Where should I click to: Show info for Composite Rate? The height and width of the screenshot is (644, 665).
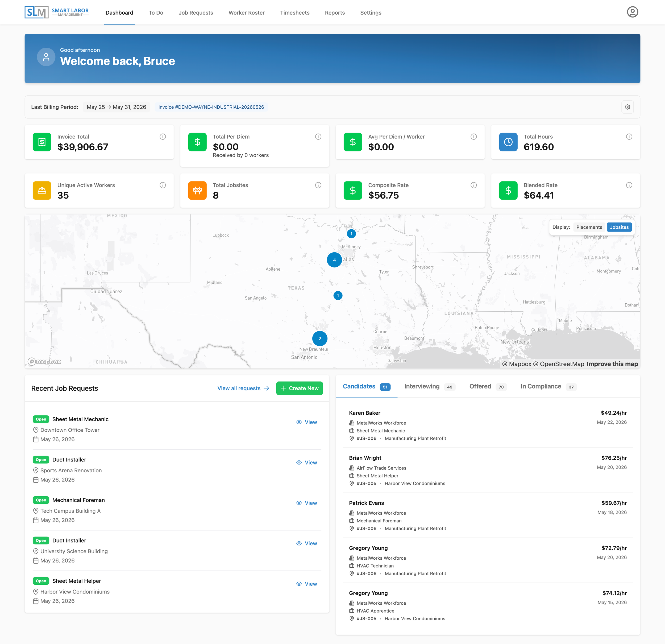coord(473,185)
